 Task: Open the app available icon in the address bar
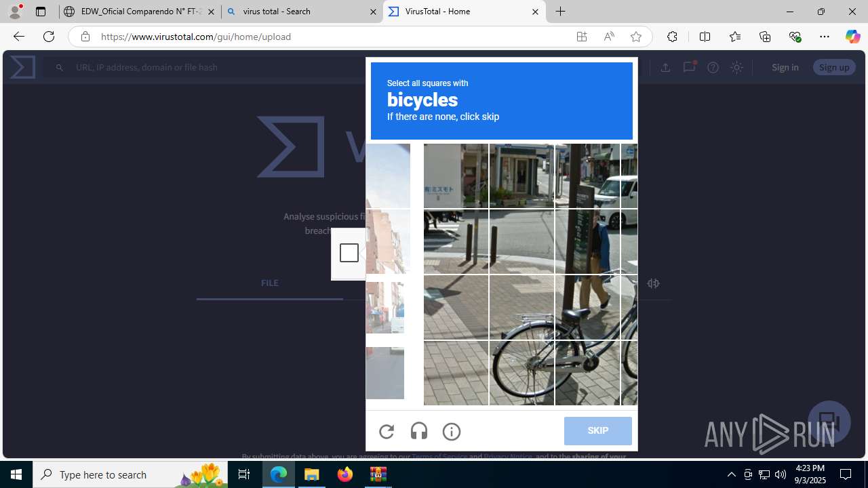coord(582,37)
